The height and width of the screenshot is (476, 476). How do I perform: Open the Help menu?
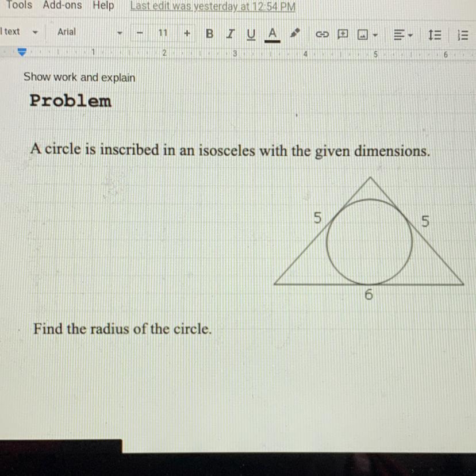[103, 5]
